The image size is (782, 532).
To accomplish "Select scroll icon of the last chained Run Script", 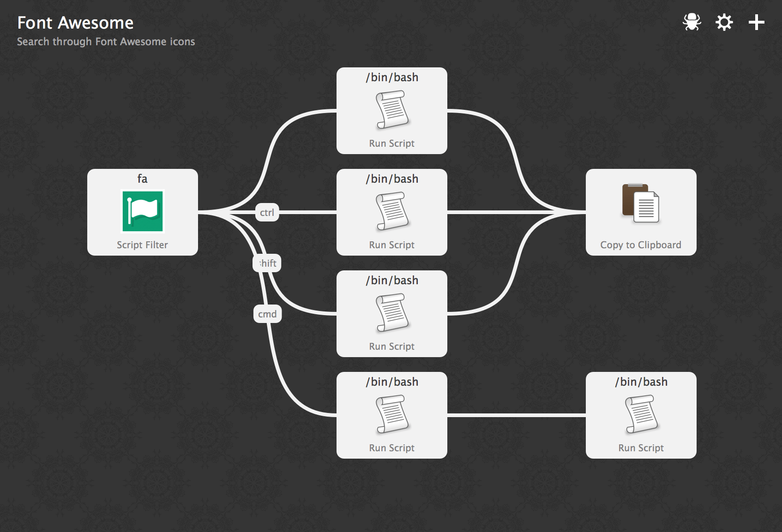I will (641, 414).
